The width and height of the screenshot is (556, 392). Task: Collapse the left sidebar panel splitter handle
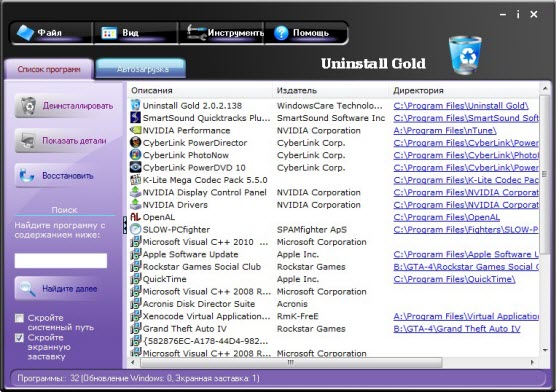pos(124,225)
